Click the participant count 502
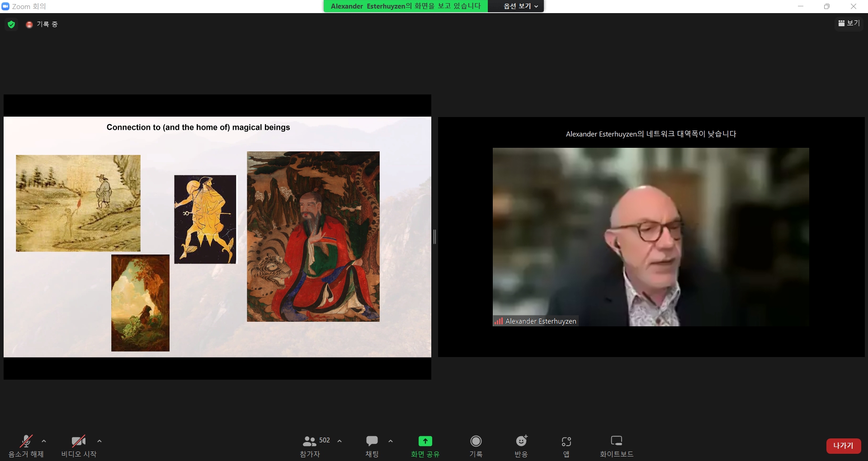The width and height of the screenshot is (868, 461). [325, 440]
